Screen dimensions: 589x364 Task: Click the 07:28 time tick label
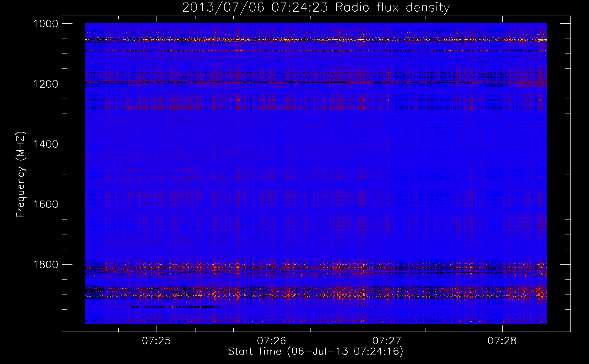(x=502, y=341)
